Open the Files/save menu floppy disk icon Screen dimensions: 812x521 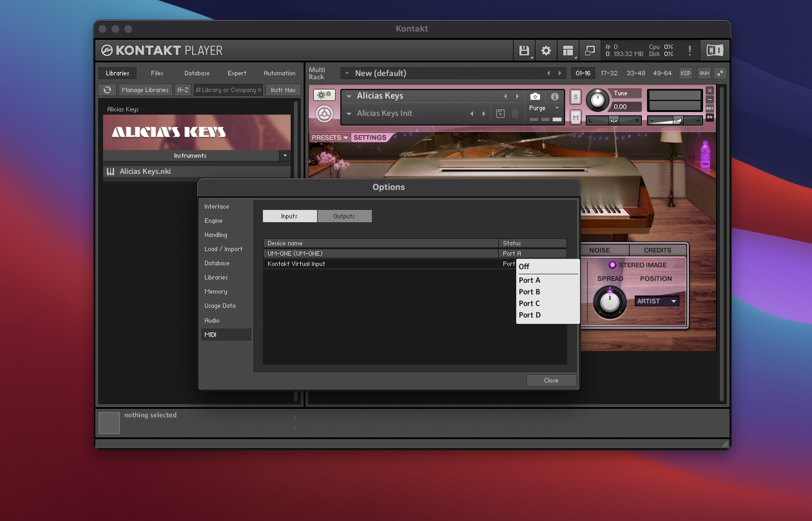(x=524, y=50)
